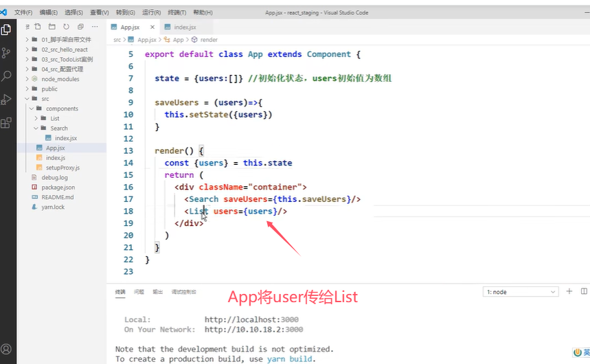Open package.json in the file tree
Screen dimensions: 590x364
58,187
